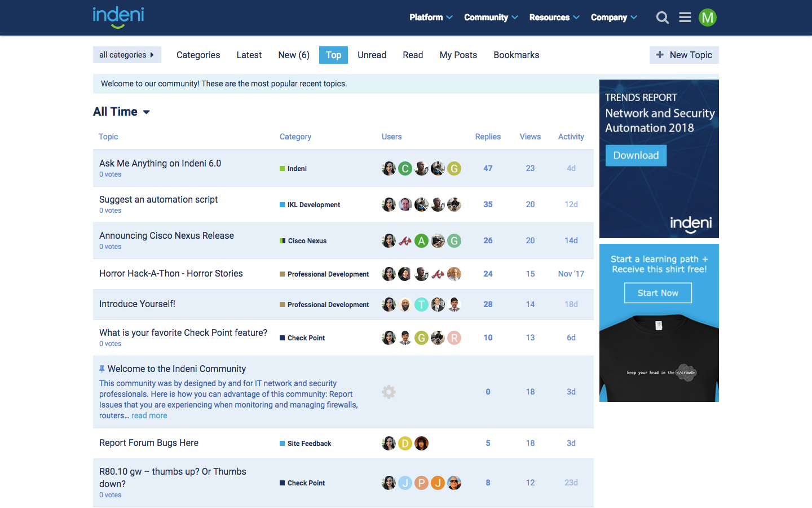Sort by the Activity column header
This screenshot has height=508, width=812.
571,137
